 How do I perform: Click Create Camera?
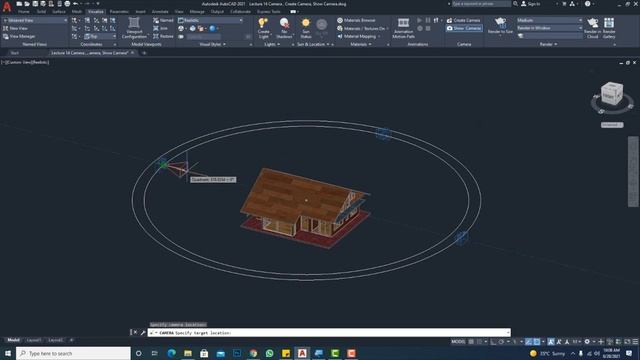pyautogui.click(x=463, y=20)
